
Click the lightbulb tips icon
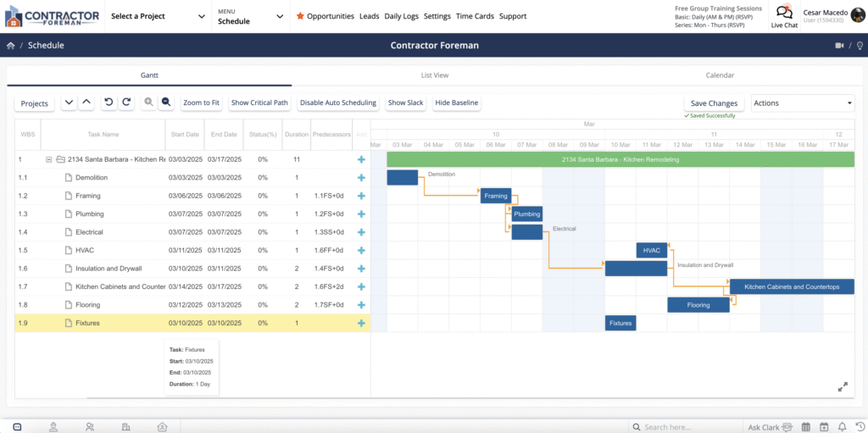pos(860,46)
